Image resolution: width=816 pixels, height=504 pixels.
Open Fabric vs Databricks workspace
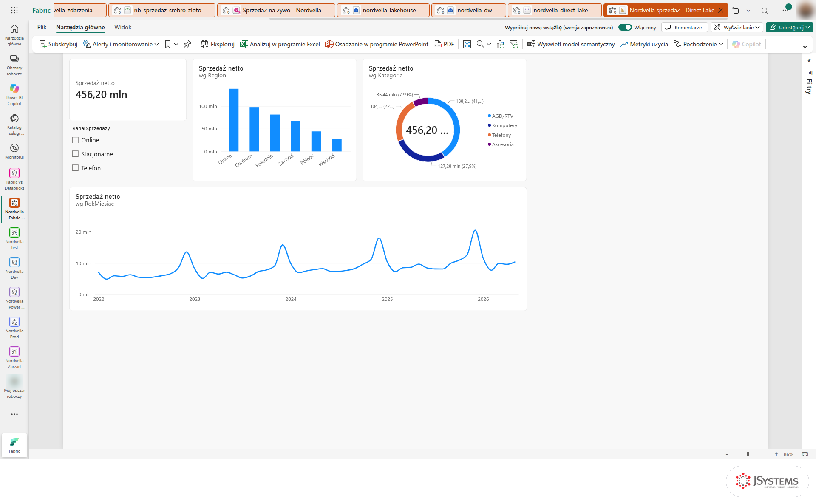click(14, 178)
